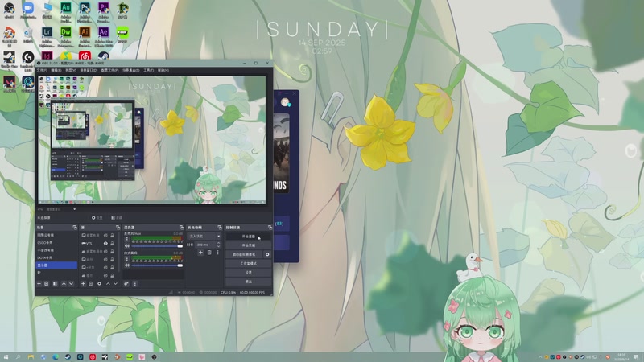
Task: Open Adobe Lightroom desktop shortcut
Action: point(47,36)
